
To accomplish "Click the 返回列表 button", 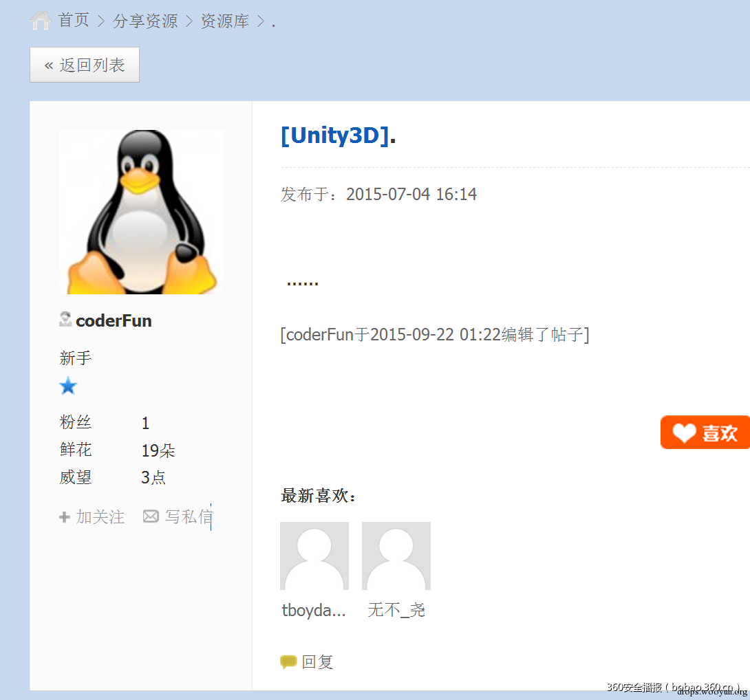I will (x=85, y=65).
